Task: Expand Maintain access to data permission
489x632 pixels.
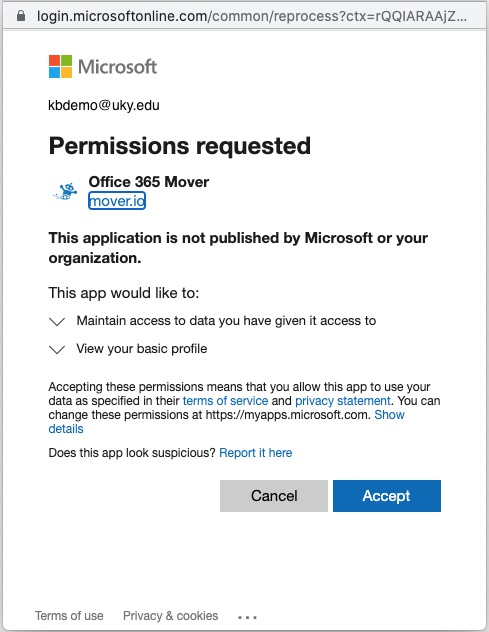Action: [x=57, y=321]
